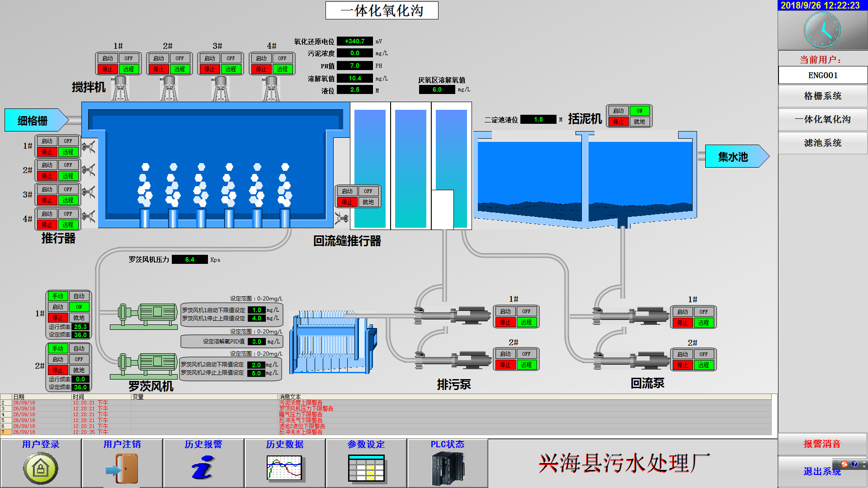This screenshot has width=868, height=488.
Task: Open the 历史数据 trend chart icon
Action: (284, 468)
